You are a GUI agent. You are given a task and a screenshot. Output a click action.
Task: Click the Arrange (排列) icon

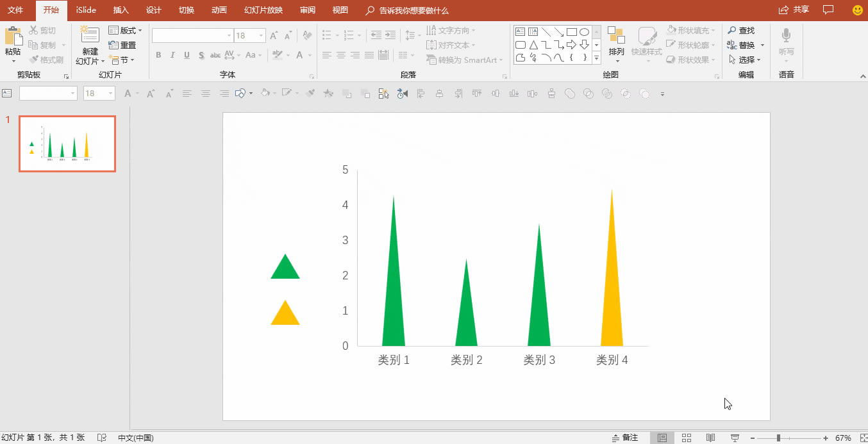pyautogui.click(x=616, y=37)
